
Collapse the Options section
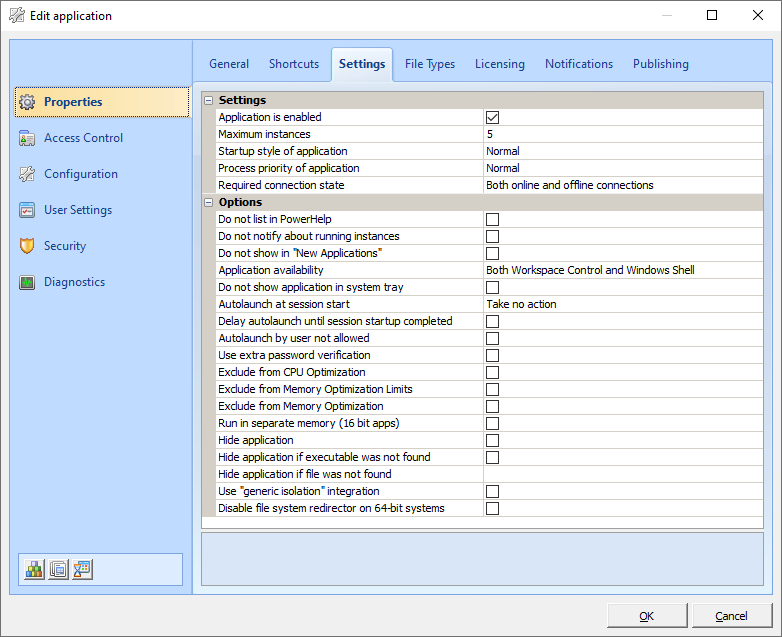tap(208, 202)
